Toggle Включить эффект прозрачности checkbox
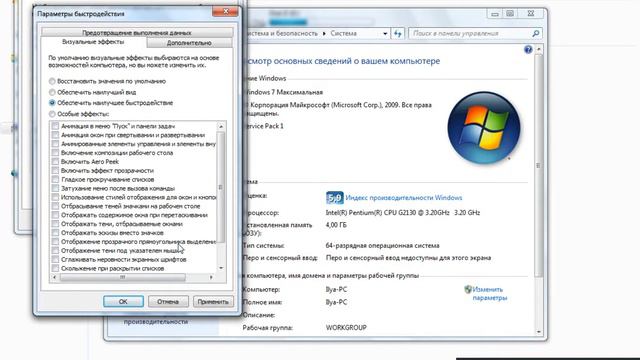The width and height of the screenshot is (640, 360). coord(55,171)
